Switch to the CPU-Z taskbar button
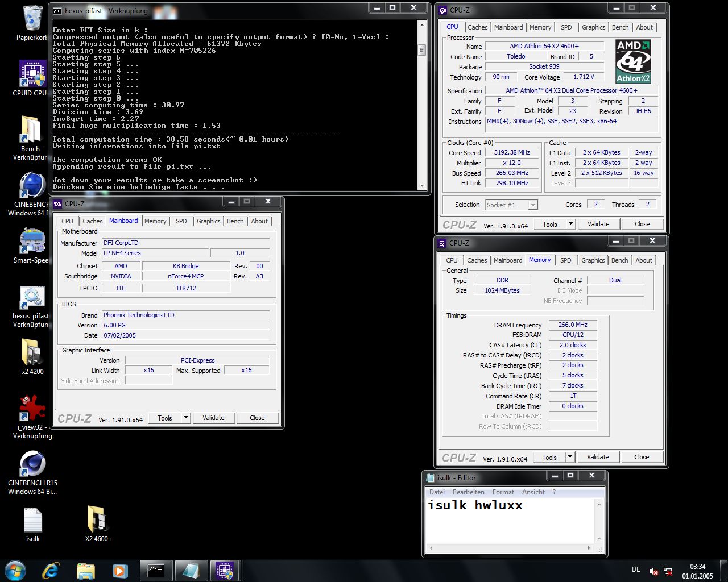The width and height of the screenshot is (728, 582). pyautogui.click(x=225, y=571)
